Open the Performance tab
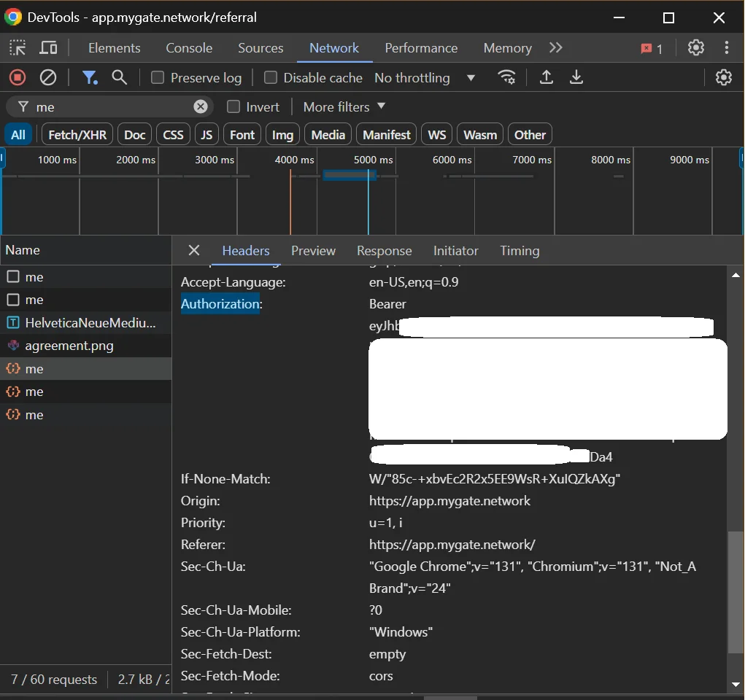 click(421, 48)
